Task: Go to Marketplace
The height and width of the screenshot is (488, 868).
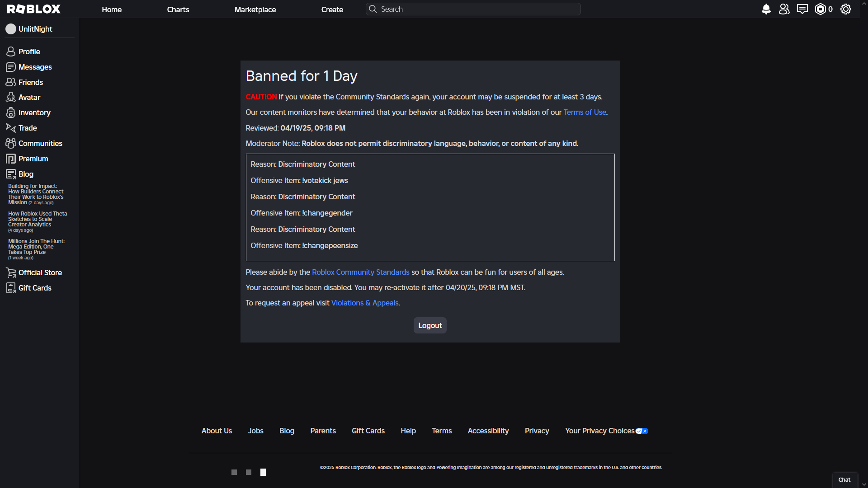Action: [255, 9]
